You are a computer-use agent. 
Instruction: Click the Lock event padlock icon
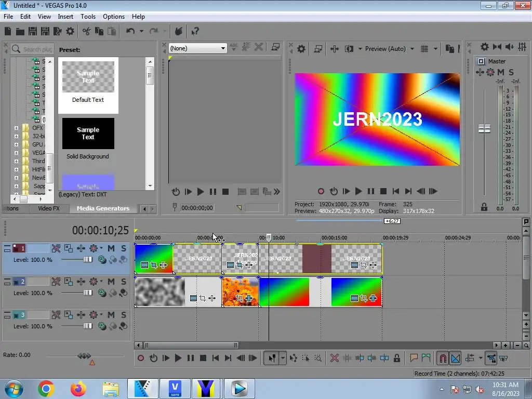click(396, 358)
